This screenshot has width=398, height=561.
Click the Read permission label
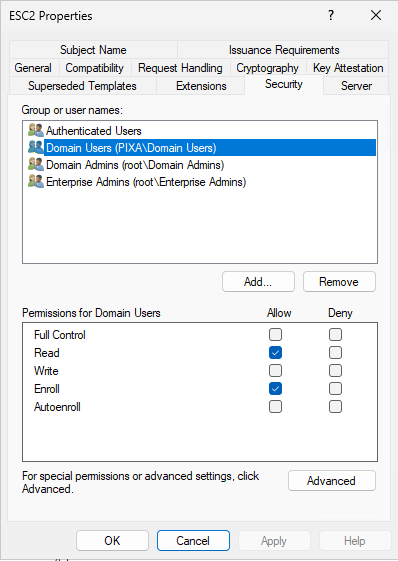coord(47,352)
